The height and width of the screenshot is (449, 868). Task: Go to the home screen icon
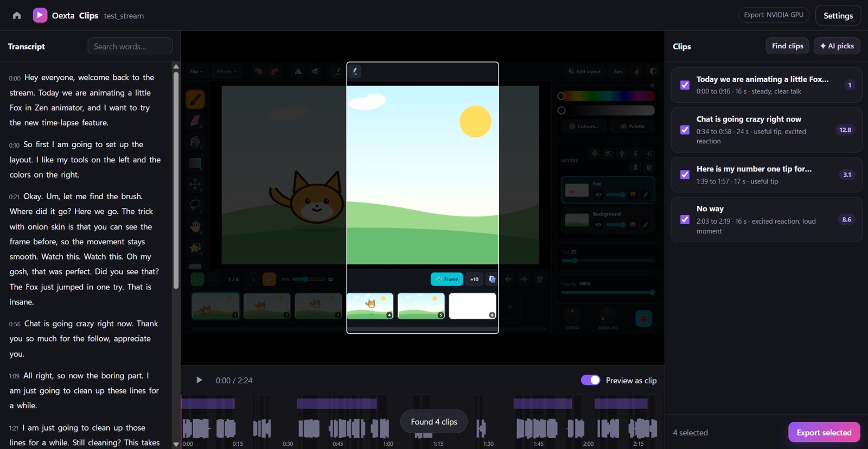[17, 15]
